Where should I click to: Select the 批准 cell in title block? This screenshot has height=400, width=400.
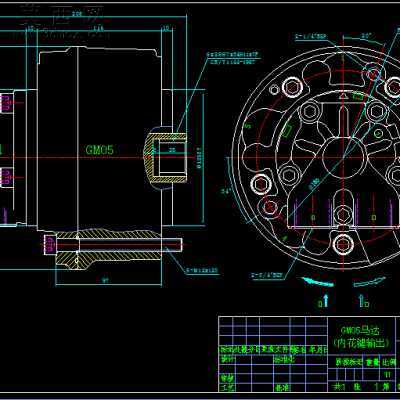click(x=282, y=388)
